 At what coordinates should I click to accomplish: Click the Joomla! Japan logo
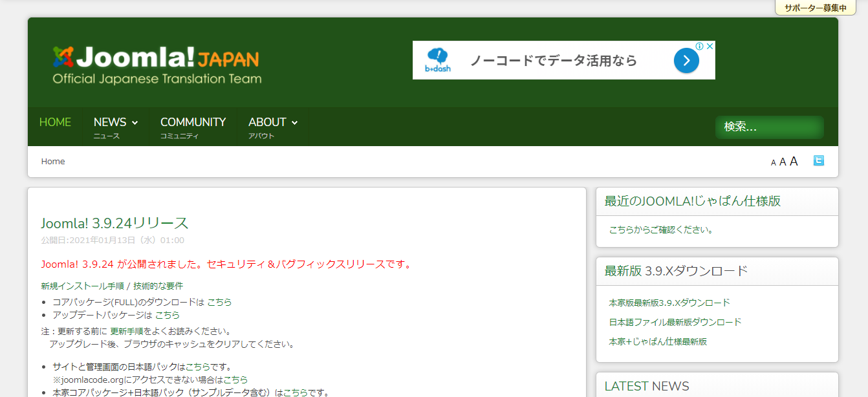(x=157, y=65)
